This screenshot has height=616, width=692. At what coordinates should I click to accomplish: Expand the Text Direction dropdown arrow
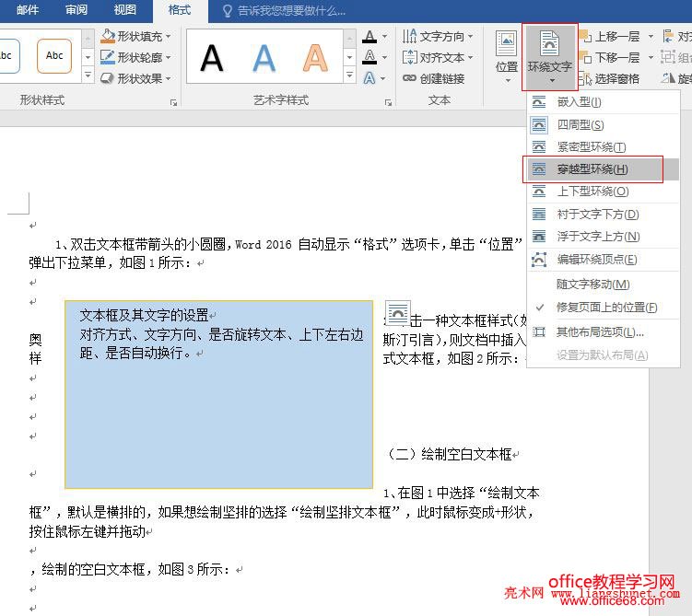point(471,37)
